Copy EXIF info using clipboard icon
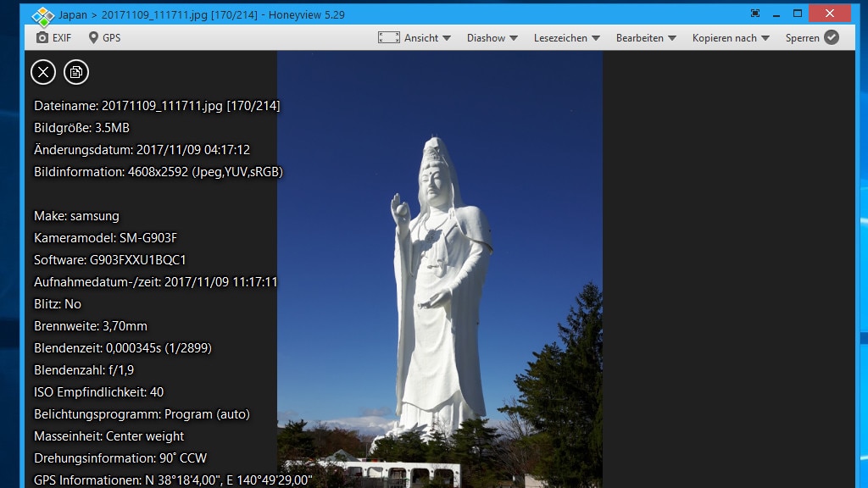The image size is (868, 488). pyautogui.click(x=76, y=72)
